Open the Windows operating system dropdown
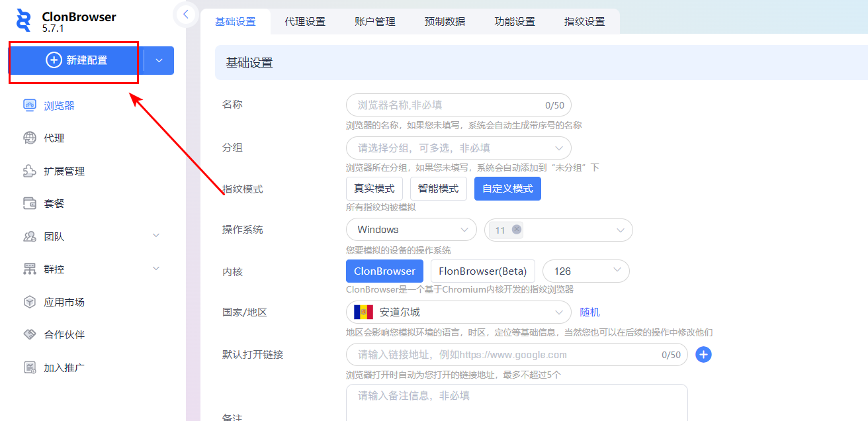Screen dimensions: 868x421 411,230
